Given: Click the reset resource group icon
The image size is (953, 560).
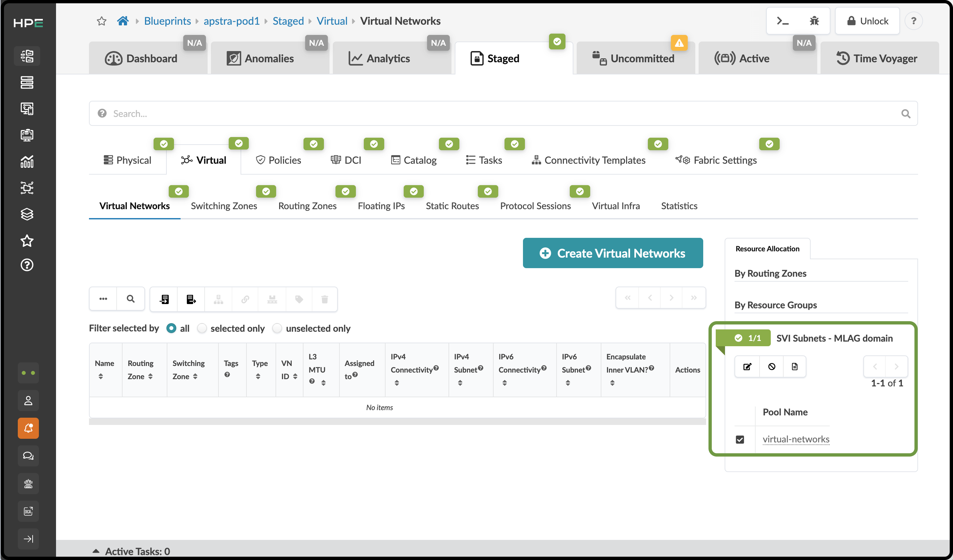Looking at the screenshot, I should [771, 366].
